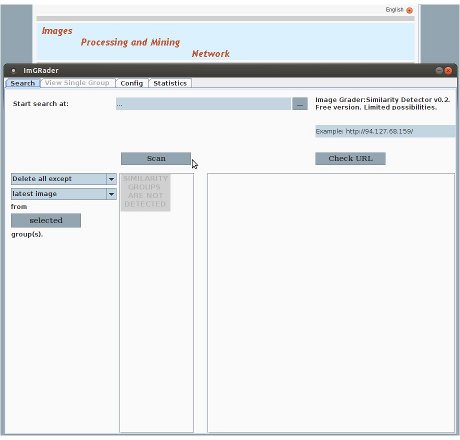Click the 'group(s).' label
The image size is (460, 440).
click(27, 234)
